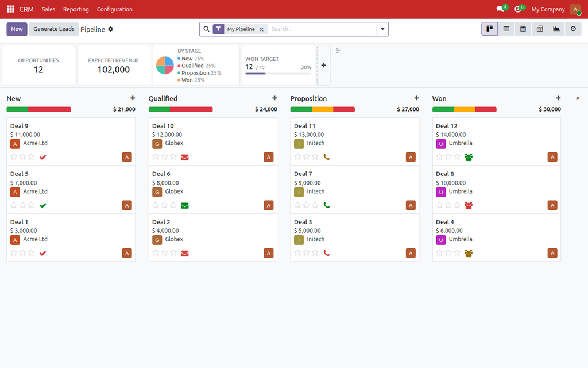The width and height of the screenshot is (588, 368).
Task: Open the conversations messages icon
Action: [500, 9]
